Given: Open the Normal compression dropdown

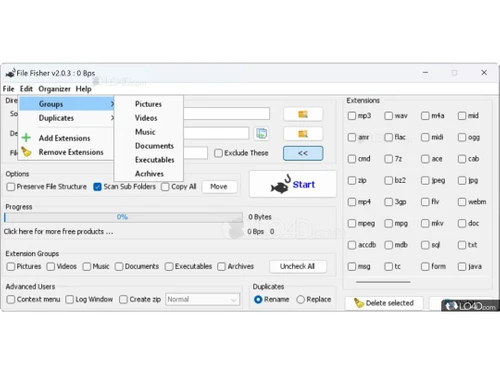Looking at the screenshot, I should click(203, 299).
